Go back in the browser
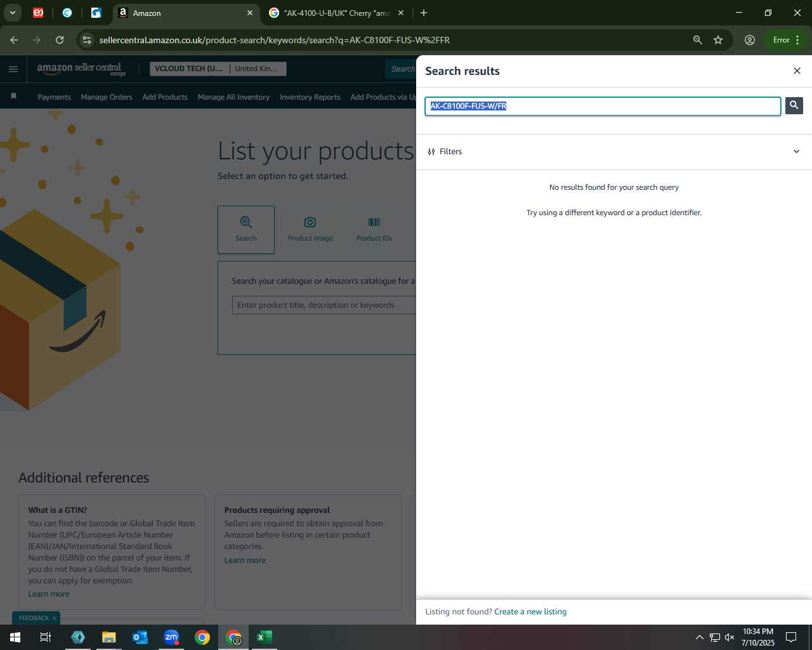This screenshot has height=650, width=812. tap(14, 40)
